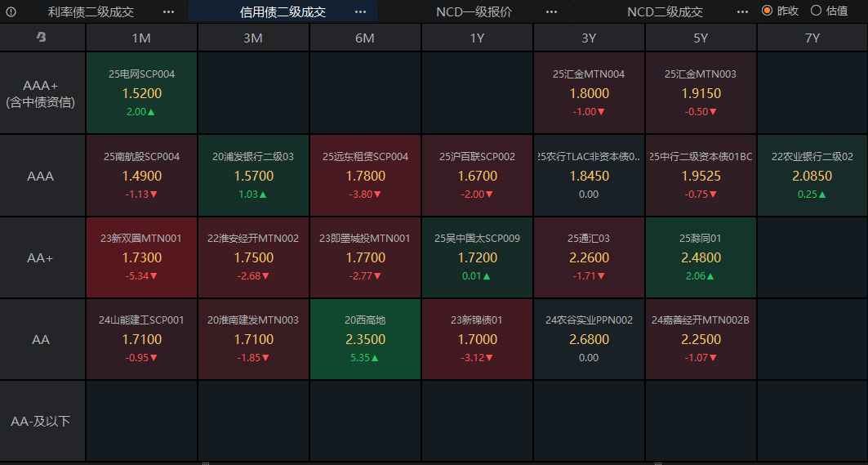Click the logo icon in the grid header
This screenshot has width=868, height=465.
tap(42, 37)
